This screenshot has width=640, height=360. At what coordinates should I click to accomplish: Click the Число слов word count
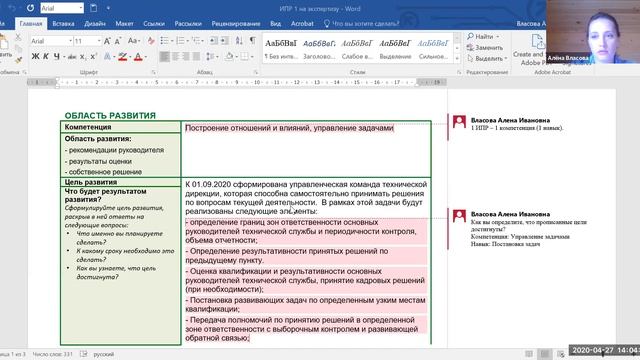click(x=53, y=354)
